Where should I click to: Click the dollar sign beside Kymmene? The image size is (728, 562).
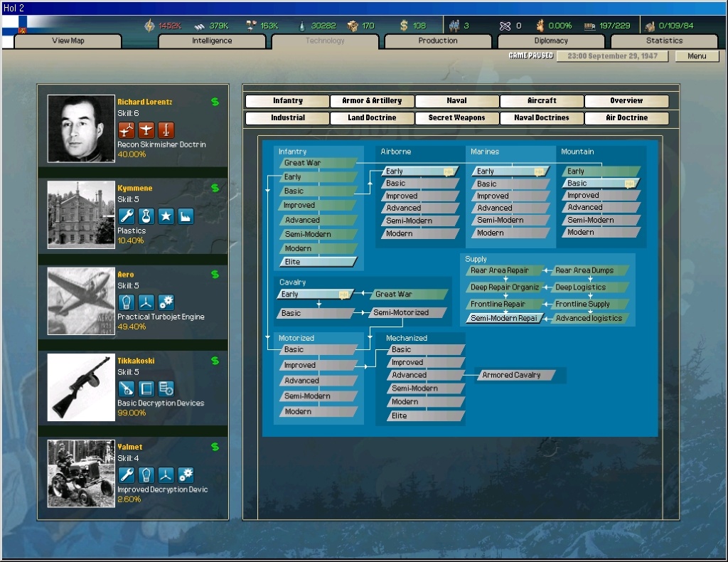pos(215,188)
